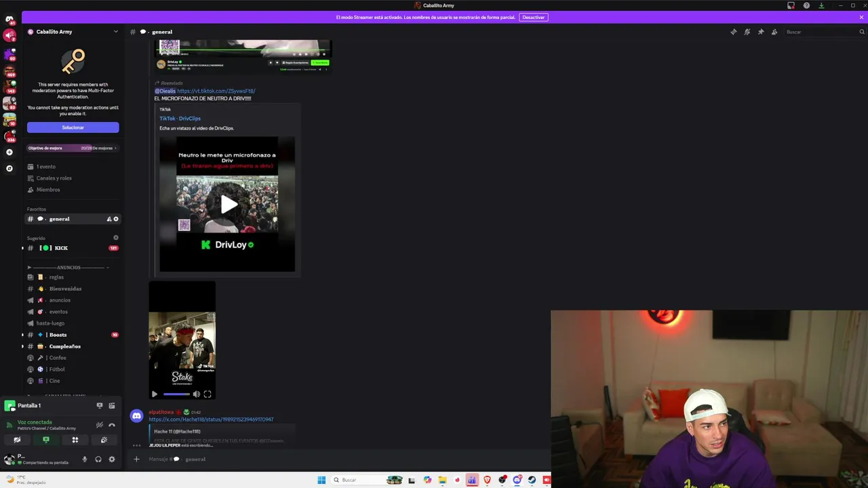868x488 pixels.
Task: Dismiss the purple streamer mode banner
Action: pyautogui.click(x=861, y=17)
